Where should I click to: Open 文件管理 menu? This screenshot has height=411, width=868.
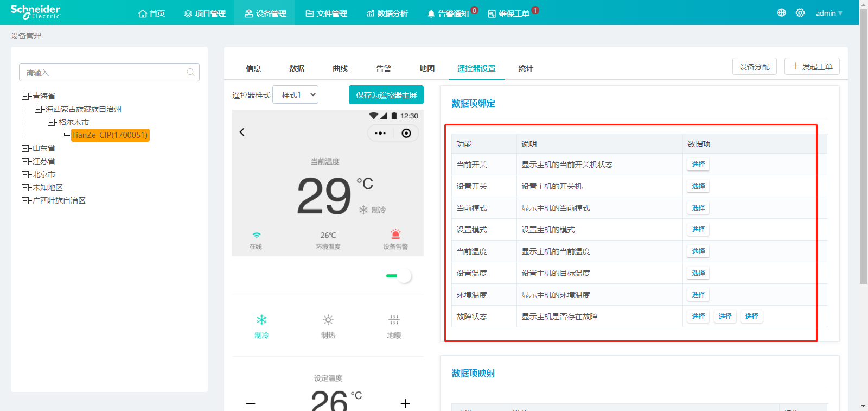(326, 13)
